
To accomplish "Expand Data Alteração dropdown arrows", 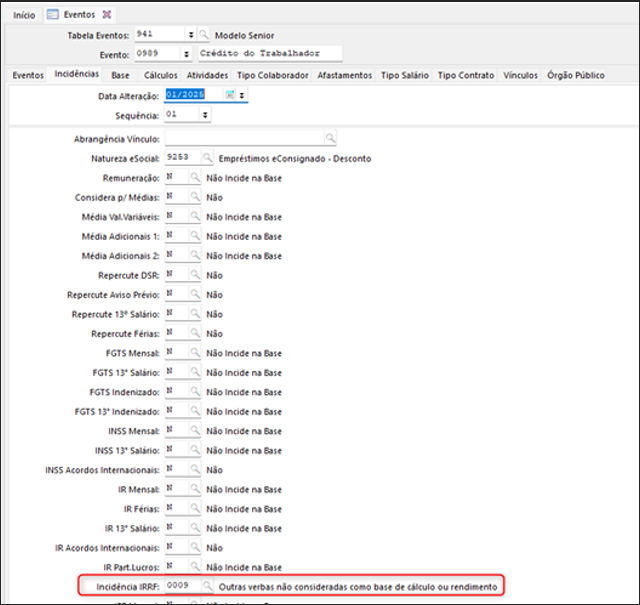I will 242,95.
